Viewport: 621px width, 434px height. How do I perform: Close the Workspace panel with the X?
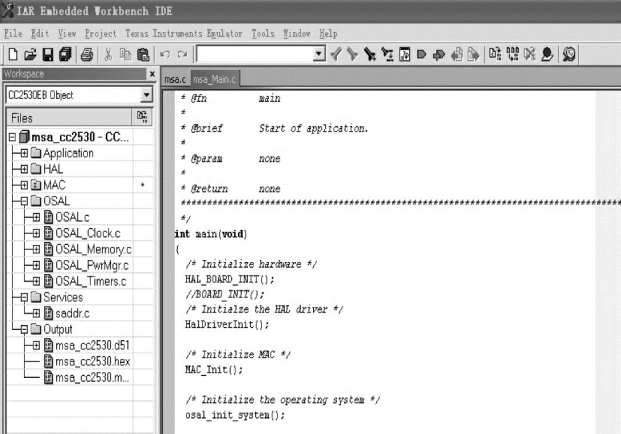click(151, 75)
